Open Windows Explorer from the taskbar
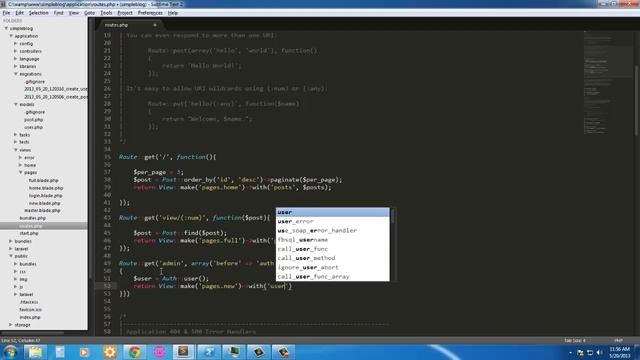Screen dimensions: 640x360 [35, 352]
